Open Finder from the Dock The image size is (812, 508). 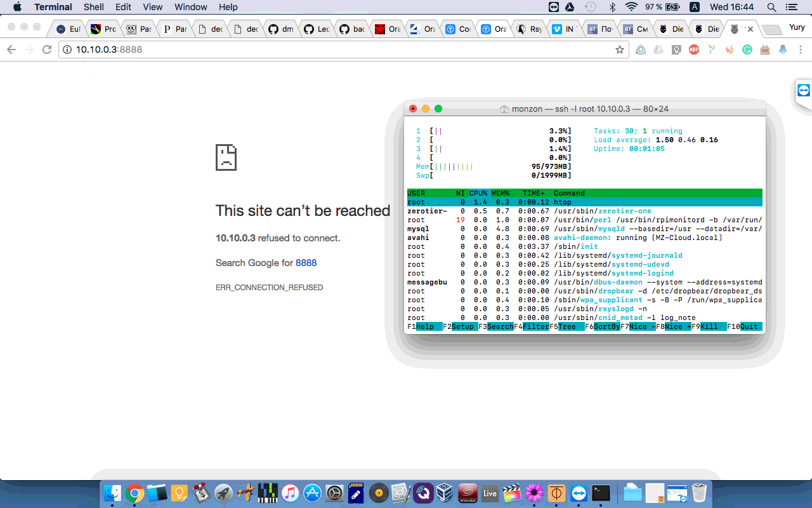(112, 493)
